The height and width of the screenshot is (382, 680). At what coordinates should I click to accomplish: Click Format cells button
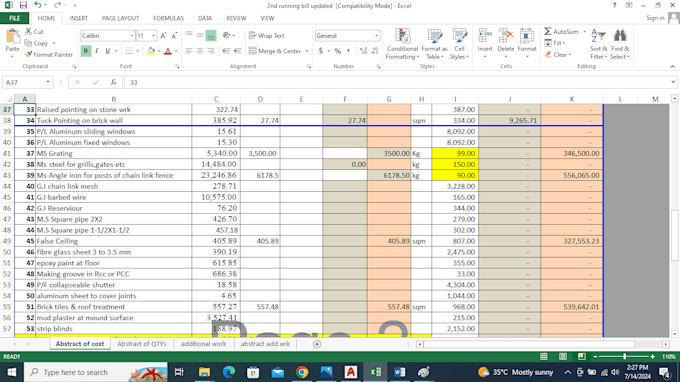tap(527, 44)
